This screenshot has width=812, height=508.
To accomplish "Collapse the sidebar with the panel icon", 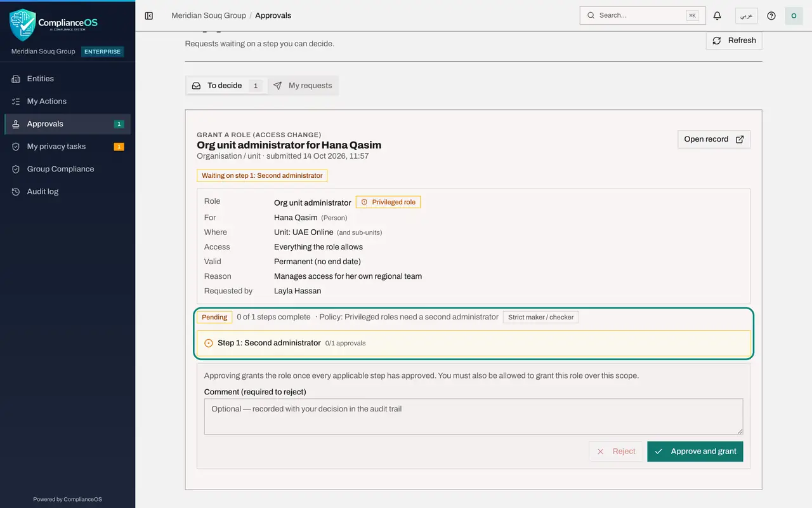I will point(149,15).
